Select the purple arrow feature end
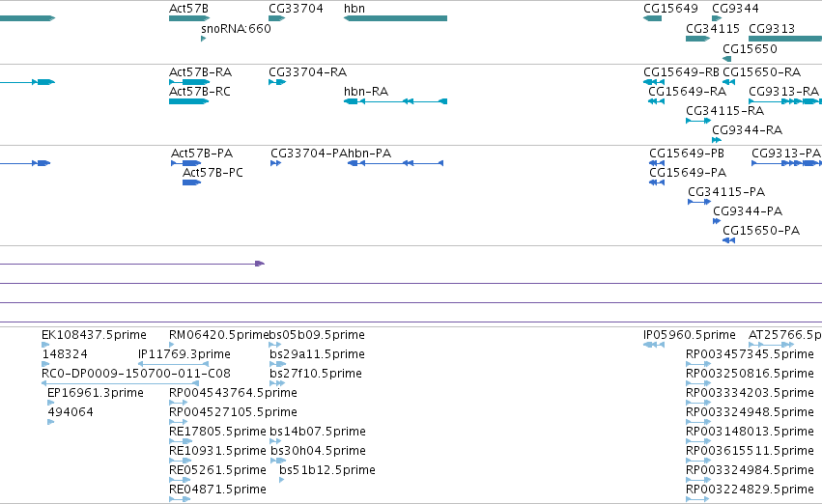This screenshot has height=504, width=822. click(260, 264)
